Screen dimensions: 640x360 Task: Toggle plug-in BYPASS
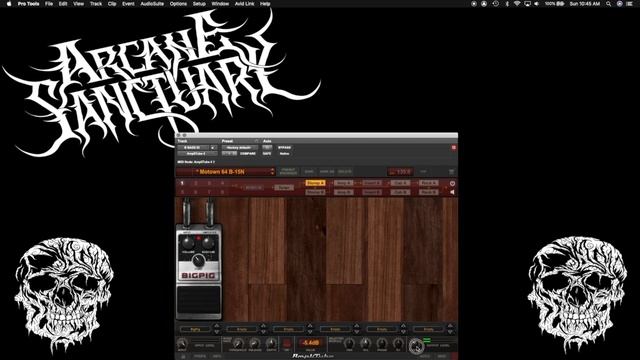click(284, 147)
